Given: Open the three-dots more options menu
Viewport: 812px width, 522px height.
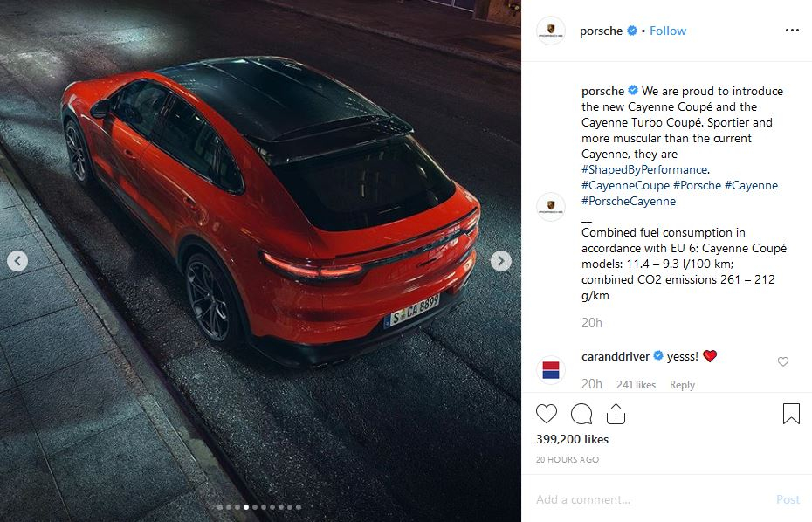Looking at the screenshot, I should (792, 30).
